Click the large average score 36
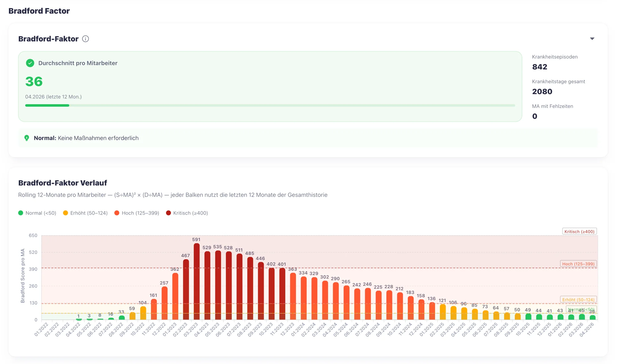Screen dimensions: 617x364 coord(34,82)
